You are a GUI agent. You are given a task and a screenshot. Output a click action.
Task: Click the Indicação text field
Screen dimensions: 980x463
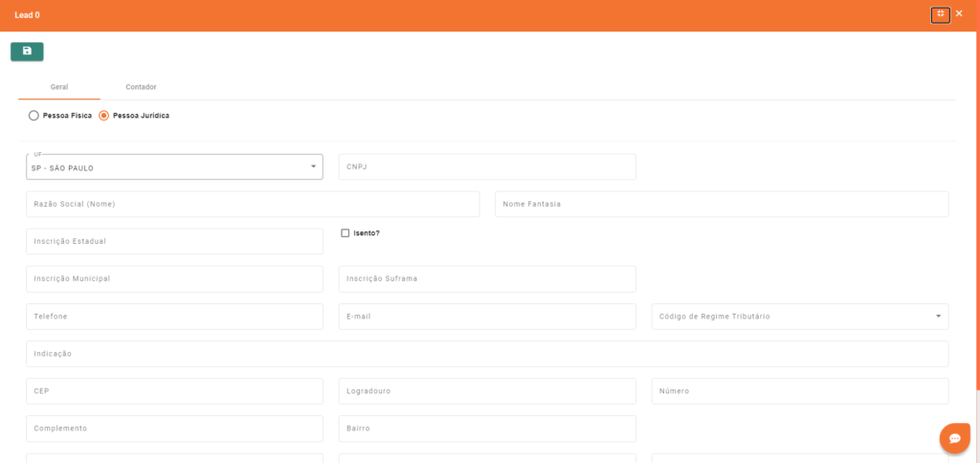487,354
